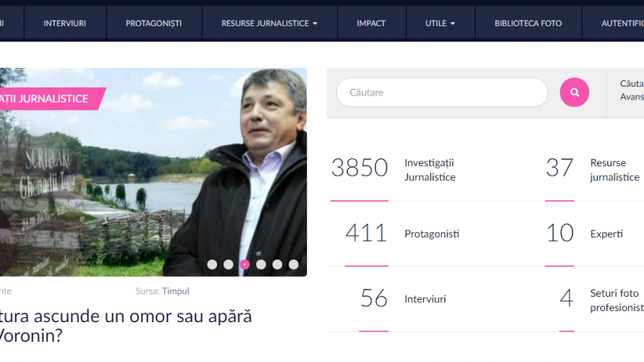Open the INTERVIURI menu item

coord(65,23)
